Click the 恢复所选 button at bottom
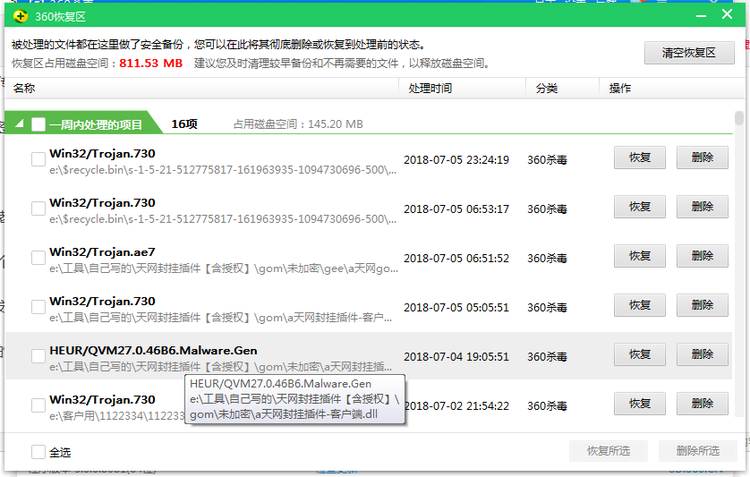The width and height of the screenshot is (750, 477). [608, 451]
